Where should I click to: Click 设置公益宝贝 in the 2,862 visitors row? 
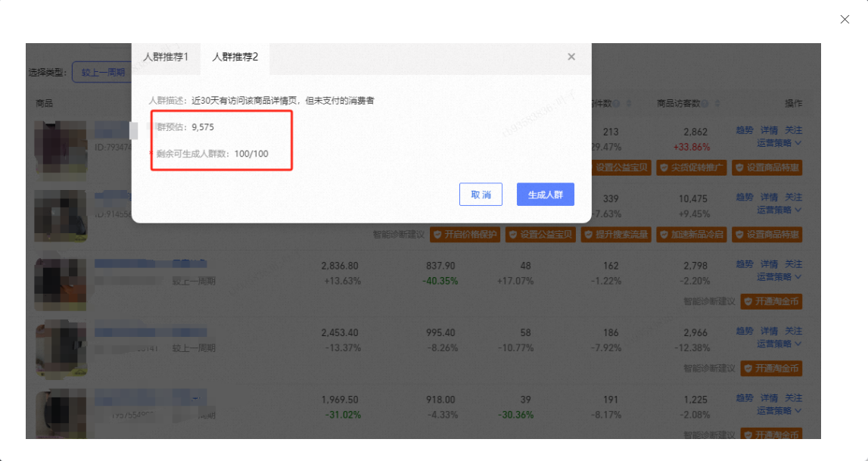(621, 168)
